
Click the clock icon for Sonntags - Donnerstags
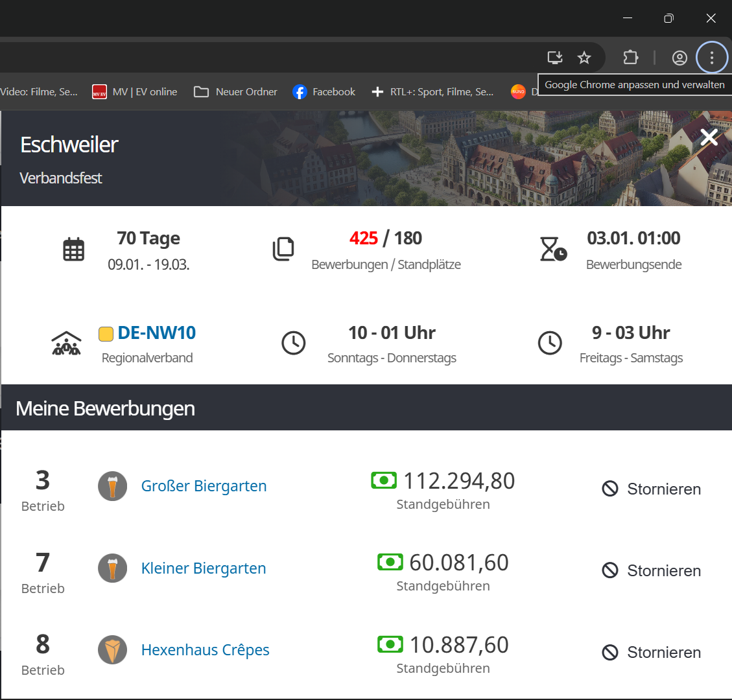[294, 343]
